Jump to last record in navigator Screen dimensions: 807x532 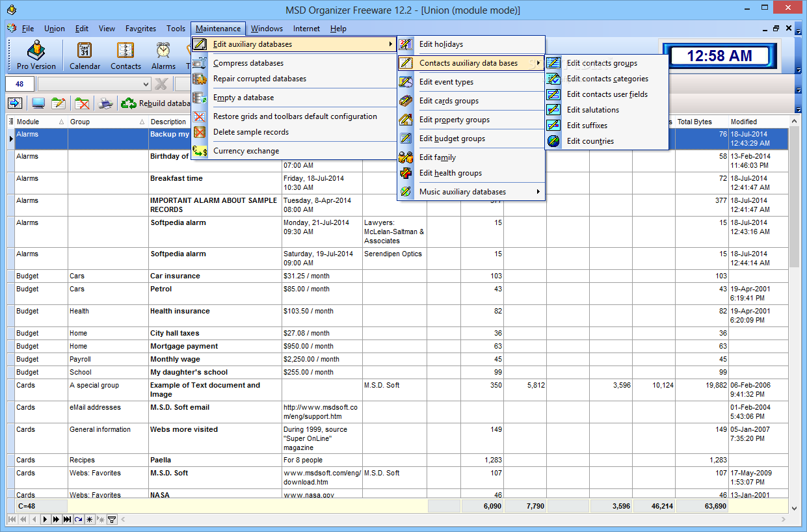[x=67, y=520]
